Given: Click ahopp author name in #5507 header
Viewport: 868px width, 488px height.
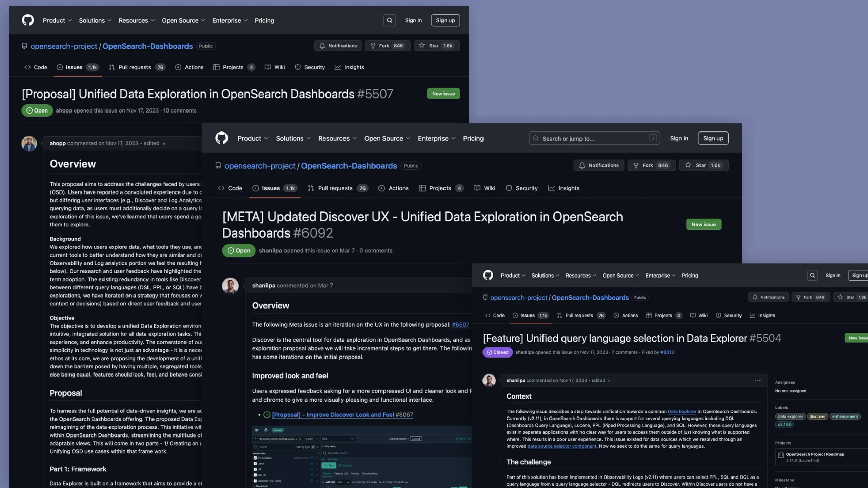Looking at the screenshot, I should coord(64,110).
